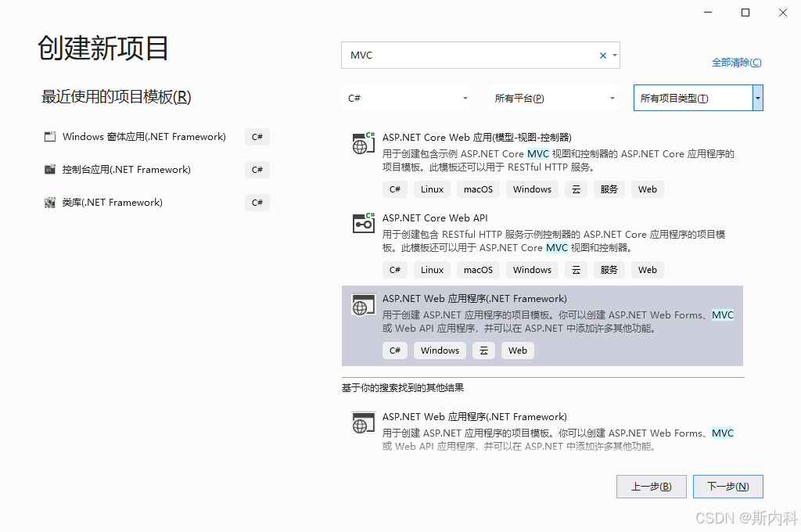Click Linux tag of ASP.NET Core Web API
The height and width of the screenshot is (532, 801).
(432, 270)
